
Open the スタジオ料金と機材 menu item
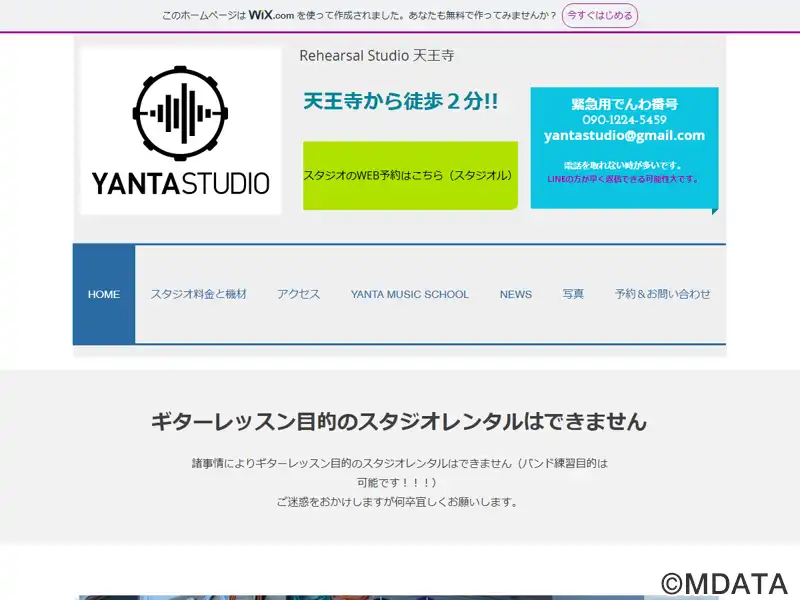198,294
